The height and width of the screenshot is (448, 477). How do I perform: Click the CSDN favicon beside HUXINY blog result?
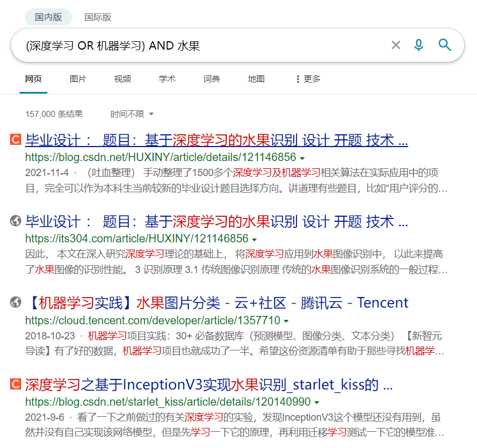(x=16, y=140)
